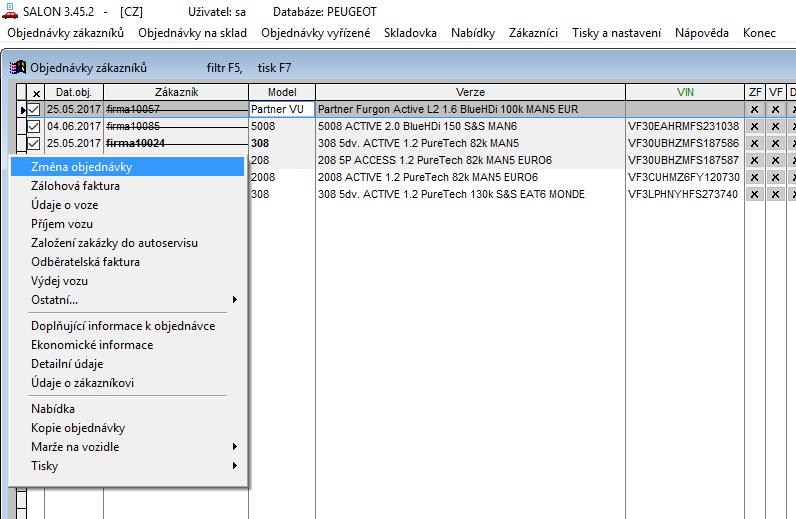Open the Nabídky main menu

[x=473, y=33]
